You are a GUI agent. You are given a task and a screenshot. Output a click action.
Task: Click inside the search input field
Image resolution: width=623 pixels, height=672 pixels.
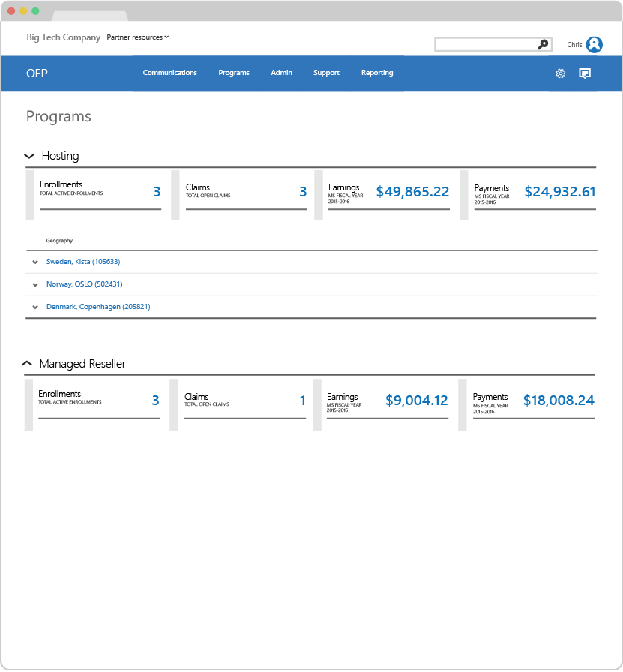[485, 45]
